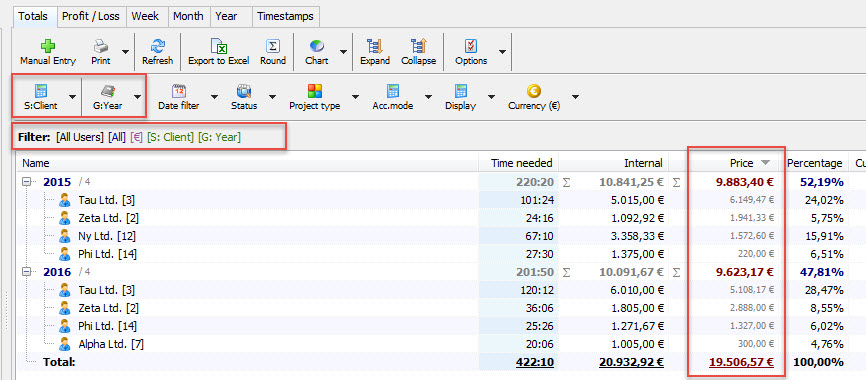The image size is (866, 380).
Task: Click the Project type colored squares icon
Action: [315, 91]
